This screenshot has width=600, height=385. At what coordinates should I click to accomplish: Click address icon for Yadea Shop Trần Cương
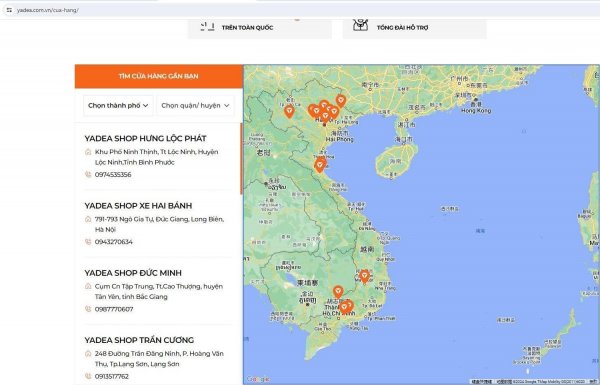coord(88,354)
